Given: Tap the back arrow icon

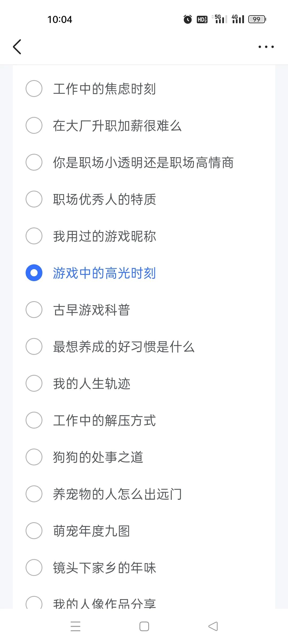Looking at the screenshot, I should [17, 47].
